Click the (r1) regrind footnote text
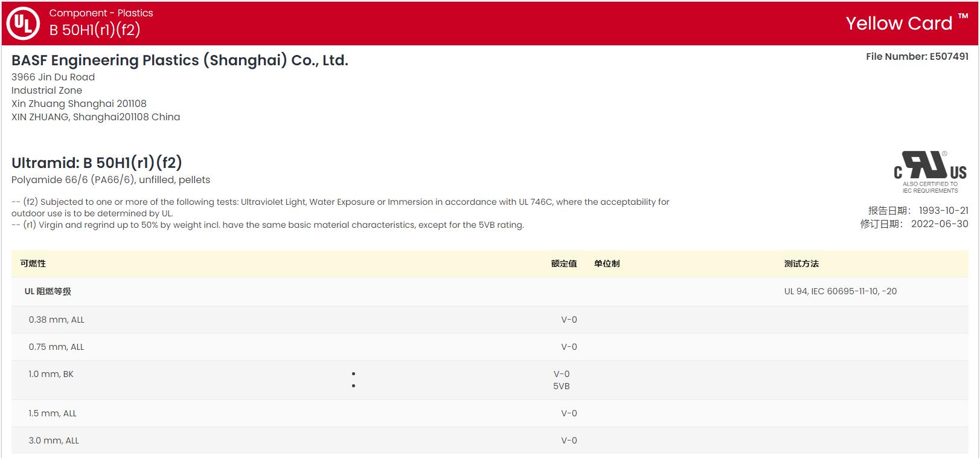 tap(267, 225)
